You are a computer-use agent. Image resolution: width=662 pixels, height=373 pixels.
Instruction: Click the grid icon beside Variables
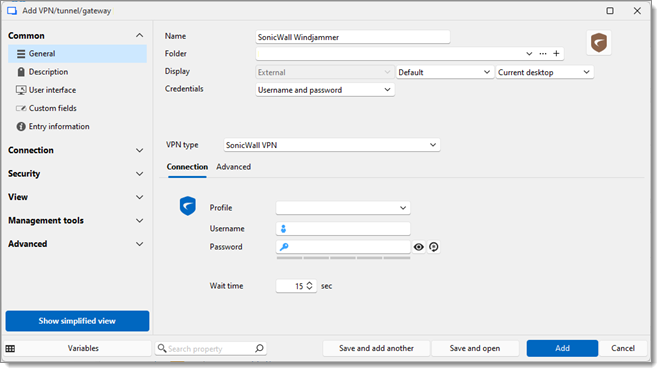pyautogui.click(x=10, y=348)
